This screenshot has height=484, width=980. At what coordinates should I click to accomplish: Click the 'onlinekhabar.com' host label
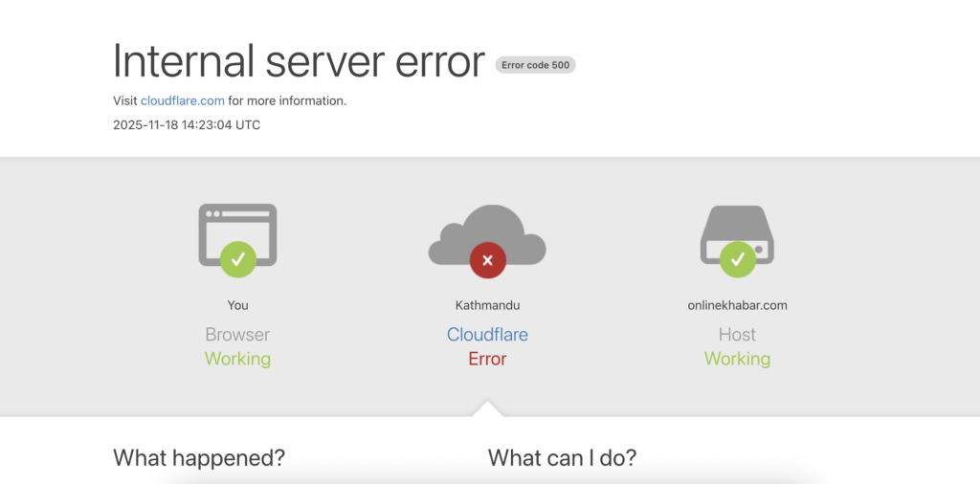pyautogui.click(x=738, y=305)
